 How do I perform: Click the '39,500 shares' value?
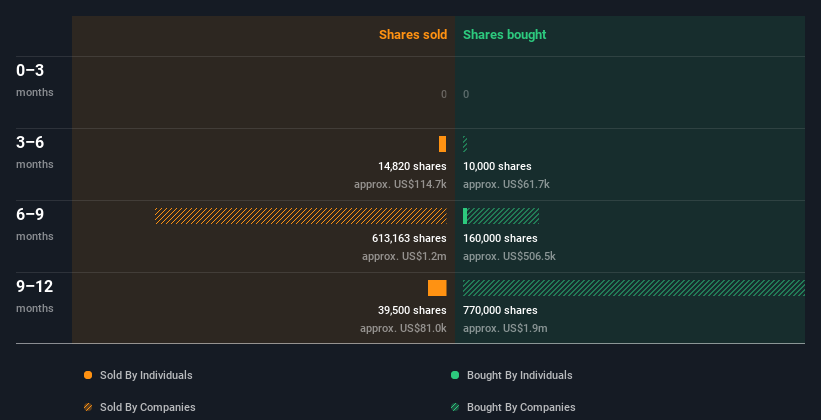coord(412,310)
